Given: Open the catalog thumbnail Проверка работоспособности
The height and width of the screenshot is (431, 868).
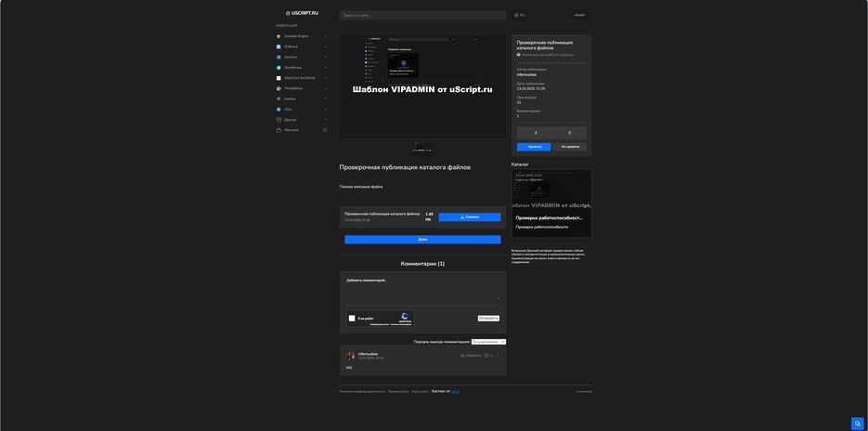Looking at the screenshot, I should [551, 202].
